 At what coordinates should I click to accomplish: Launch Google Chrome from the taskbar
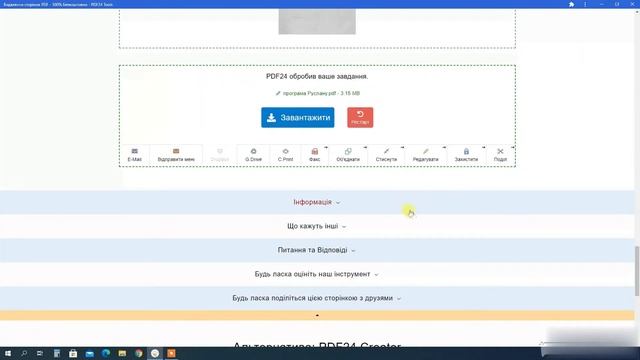click(139, 353)
